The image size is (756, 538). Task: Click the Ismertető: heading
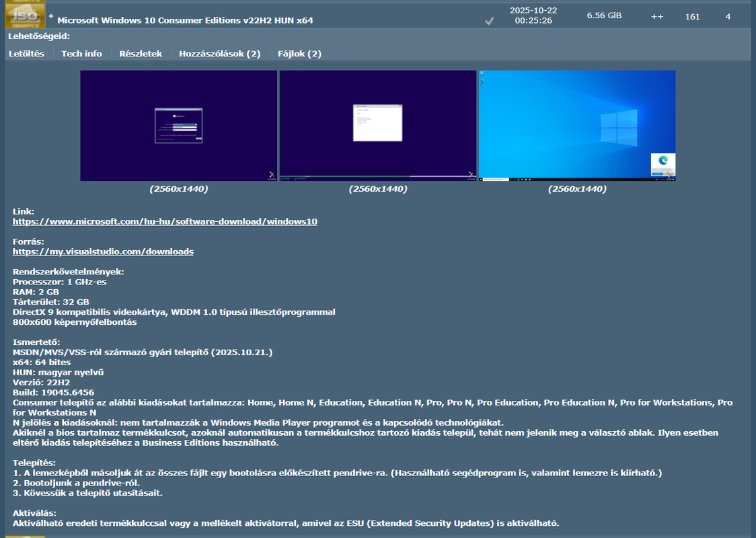coord(36,342)
